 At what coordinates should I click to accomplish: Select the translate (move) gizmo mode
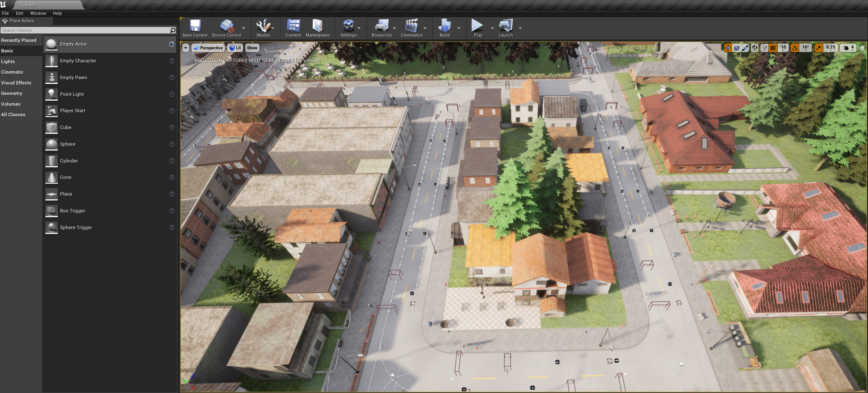(x=728, y=48)
